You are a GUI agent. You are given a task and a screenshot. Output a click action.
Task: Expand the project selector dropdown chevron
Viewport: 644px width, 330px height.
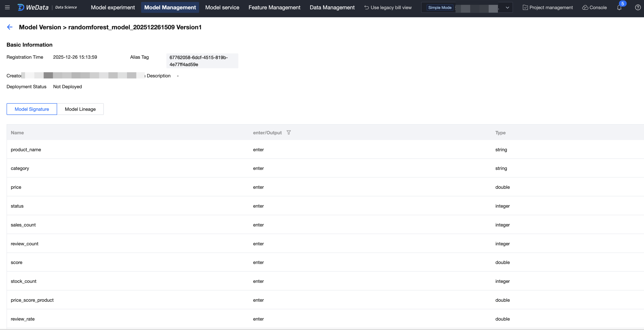click(x=507, y=7)
